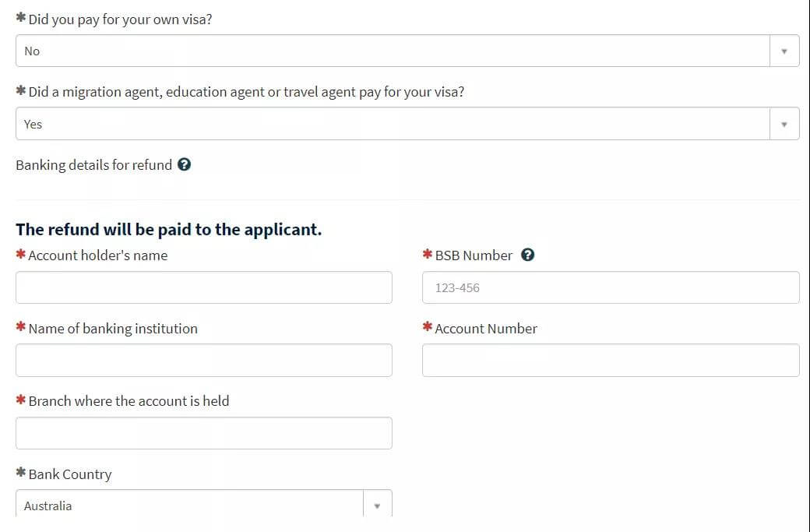This screenshot has height=532, width=810.
Task: Click the BSB Number help question icon
Action: click(x=527, y=255)
